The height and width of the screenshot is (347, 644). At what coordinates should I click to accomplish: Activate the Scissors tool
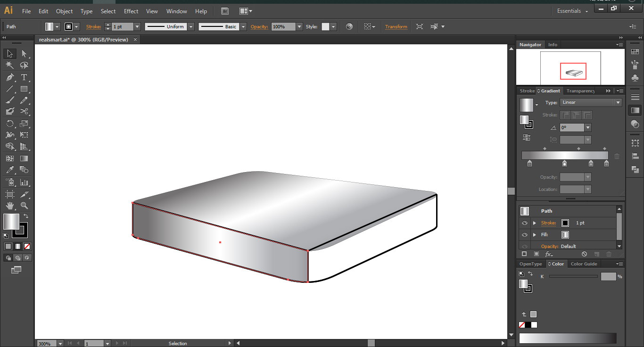click(24, 112)
